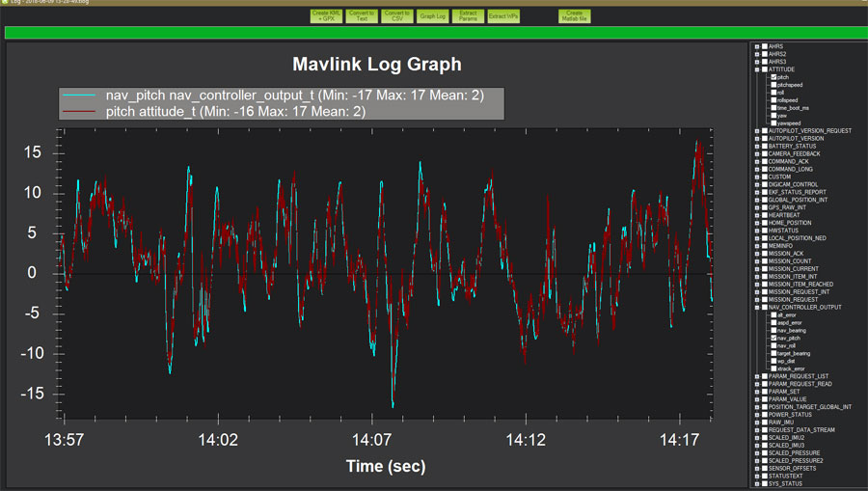Click the Convert to CSV button

point(397,16)
